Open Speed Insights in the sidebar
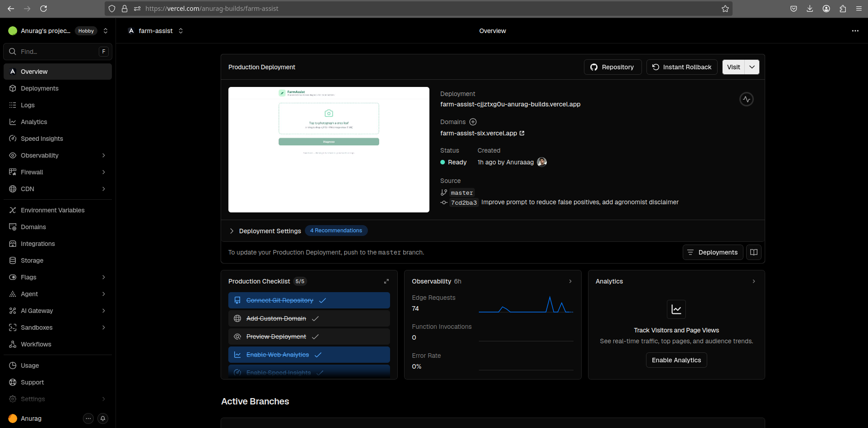Screen dimensions: 868x428 coord(58,139)
